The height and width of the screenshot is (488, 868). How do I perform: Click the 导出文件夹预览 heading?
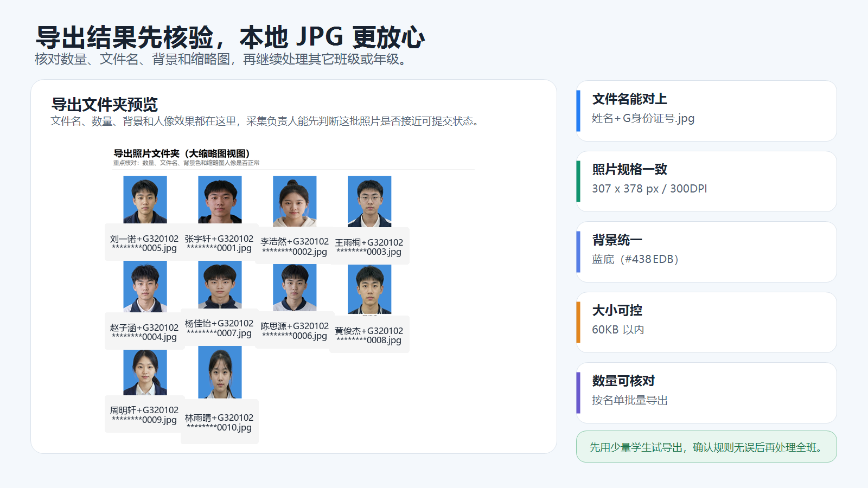pos(104,104)
